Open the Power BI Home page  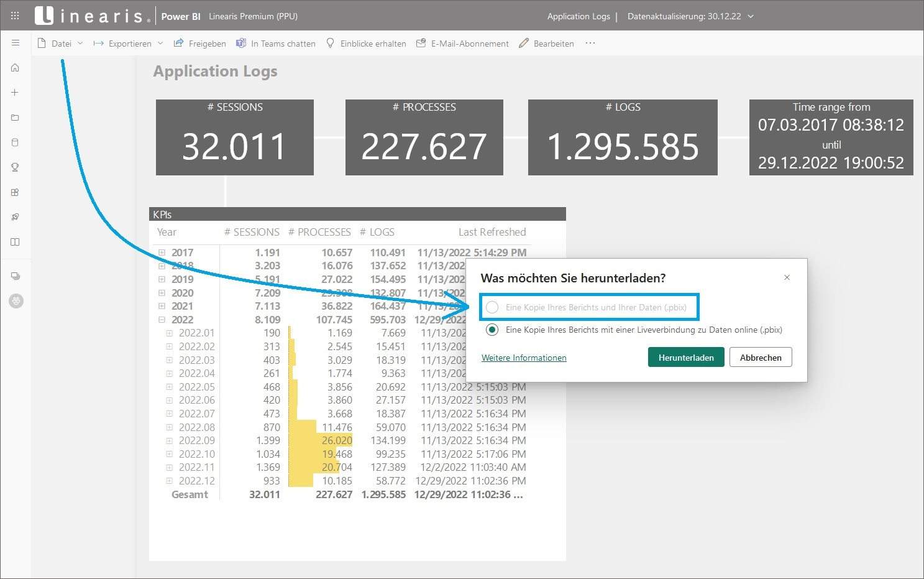coord(15,67)
